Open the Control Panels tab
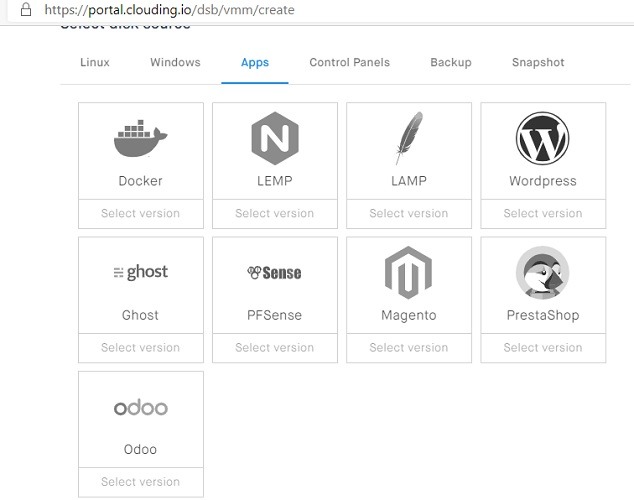This screenshot has width=634, height=500. click(350, 62)
